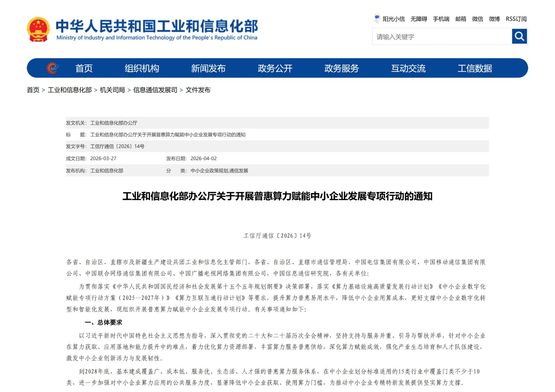Image resolution: width=555 pixels, height=392 pixels.
Task: Open the 工信数据 navigation item
Action: coord(476,68)
